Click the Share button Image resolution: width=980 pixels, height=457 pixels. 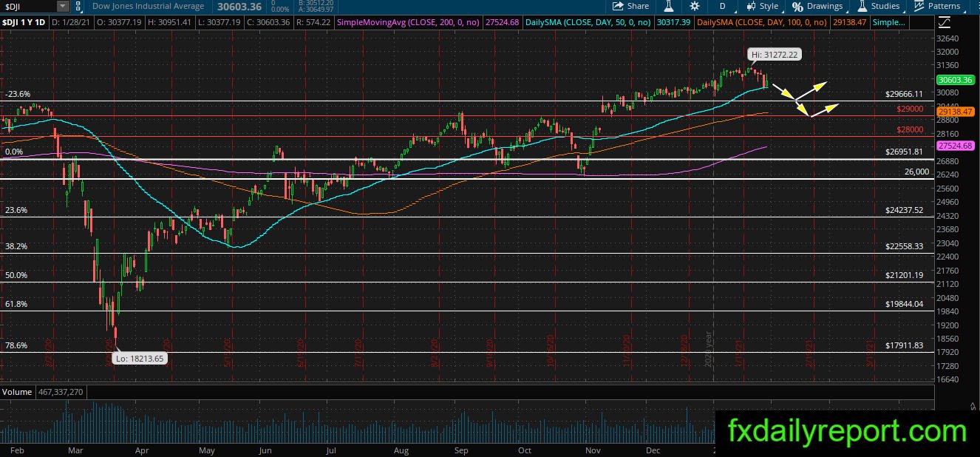[630, 6]
